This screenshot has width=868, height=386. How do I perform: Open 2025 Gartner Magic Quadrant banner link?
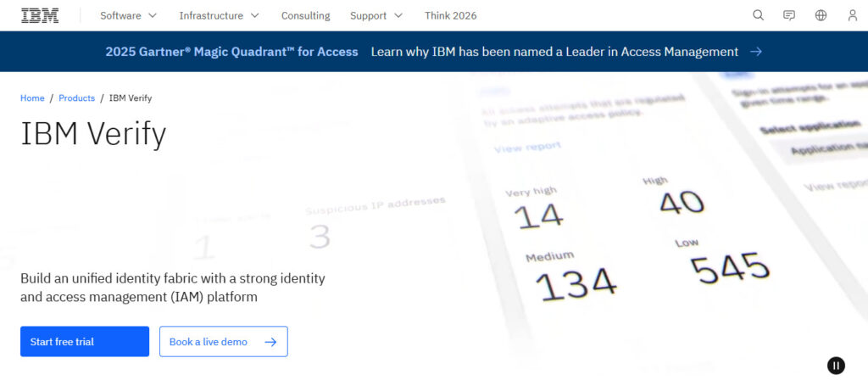coord(232,52)
